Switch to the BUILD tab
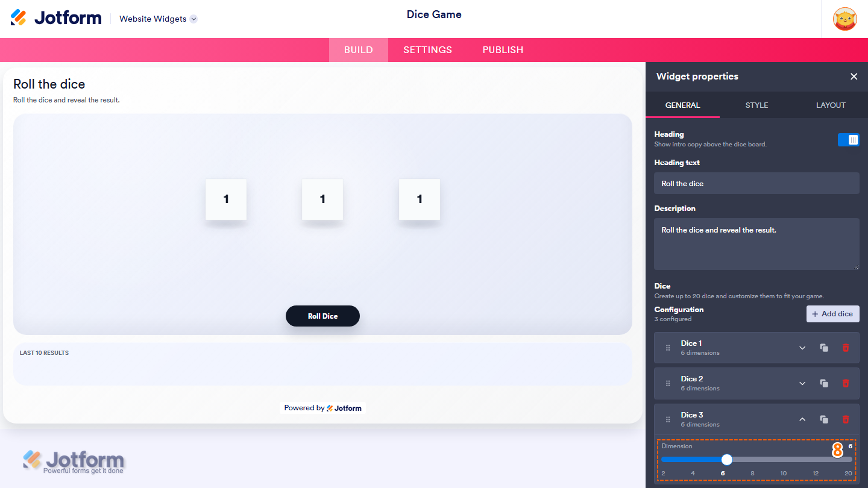Screen dimensions: 868x488 click(x=359, y=50)
